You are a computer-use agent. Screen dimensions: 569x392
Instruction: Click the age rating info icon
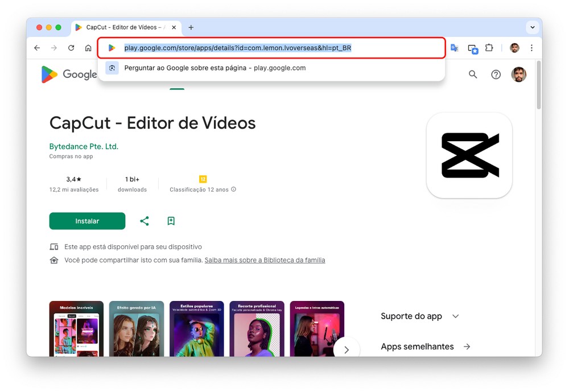(x=234, y=189)
